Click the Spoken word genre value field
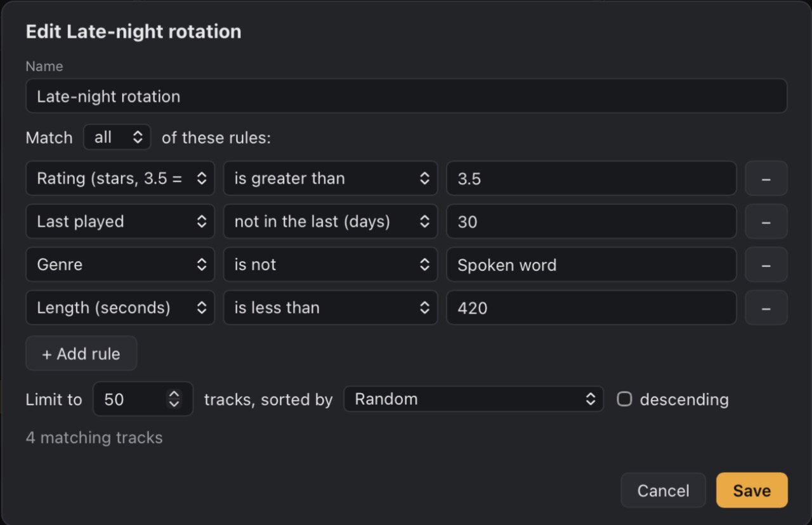Image resolution: width=812 pixels, height=525 pixels. click(x=591, y=265)
